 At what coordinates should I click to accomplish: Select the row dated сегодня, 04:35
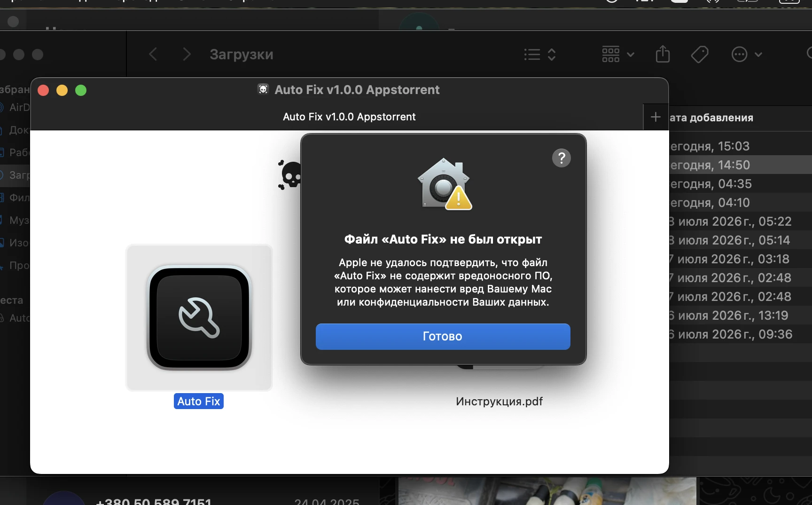click(741, 184)
